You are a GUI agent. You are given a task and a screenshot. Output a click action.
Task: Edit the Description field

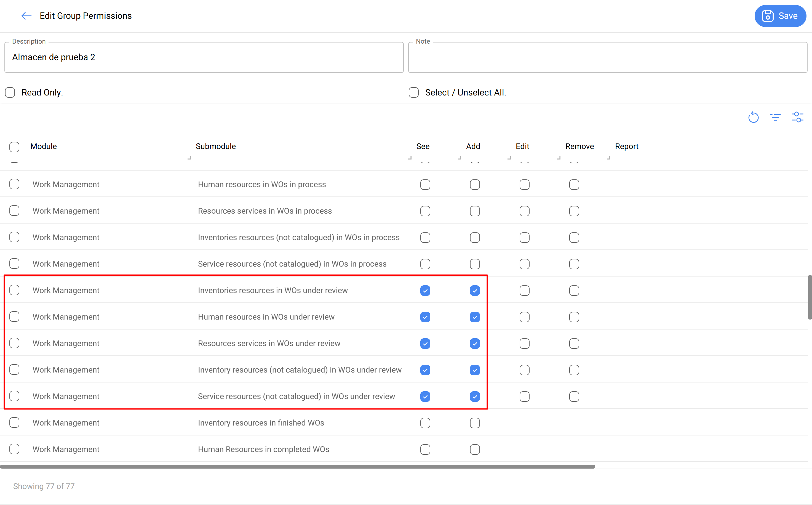pos(204,57)
